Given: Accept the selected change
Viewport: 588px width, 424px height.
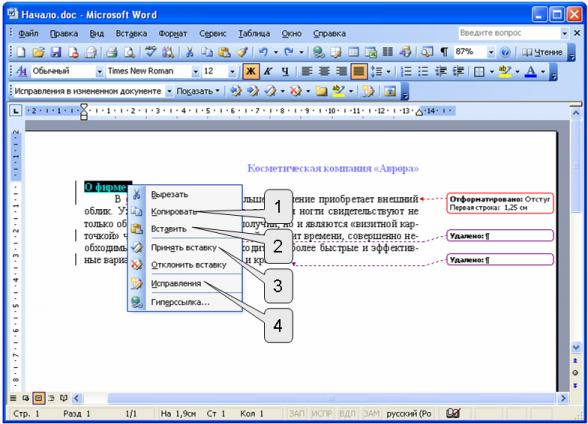Looking at the screenshot, I should pos(271,91).
